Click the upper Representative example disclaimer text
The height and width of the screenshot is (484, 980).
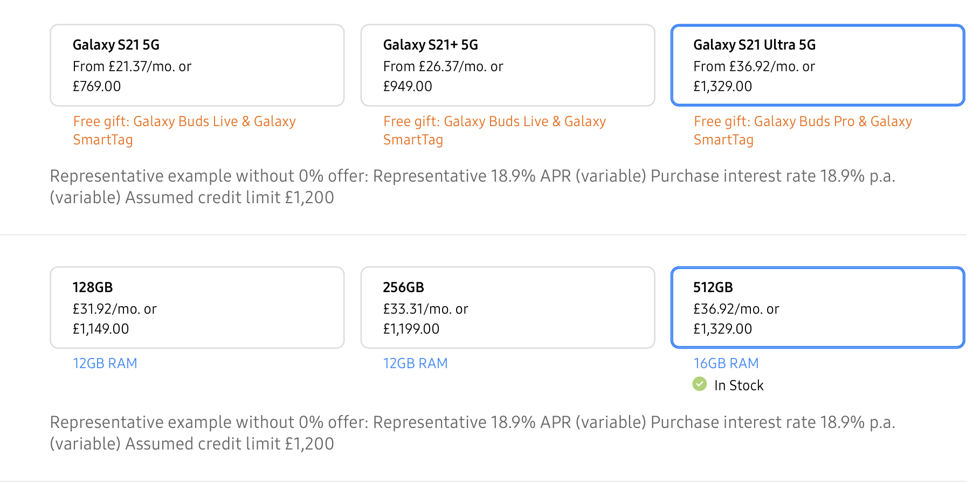point(472,186)
